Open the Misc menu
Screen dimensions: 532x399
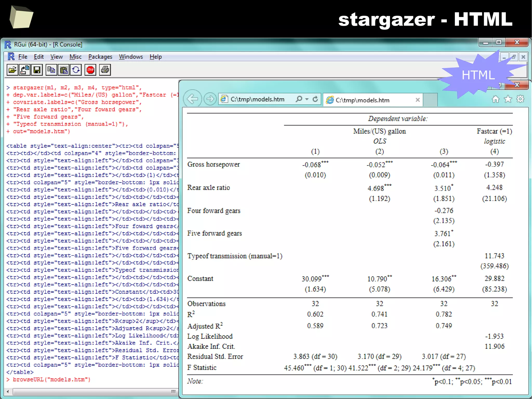point(75,57)
